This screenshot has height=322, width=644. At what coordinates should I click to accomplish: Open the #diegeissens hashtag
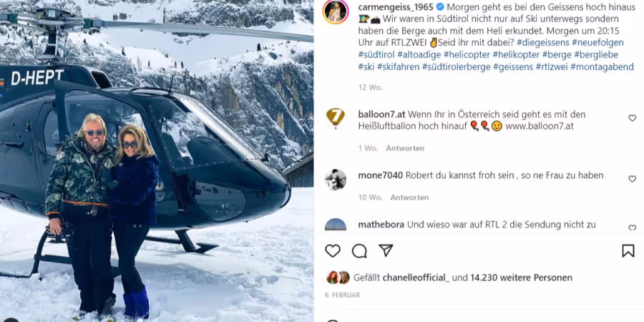point(542,43)
